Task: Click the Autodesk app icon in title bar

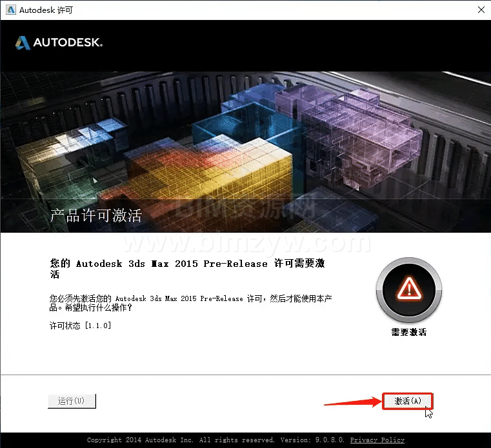Action: point(11,10)
